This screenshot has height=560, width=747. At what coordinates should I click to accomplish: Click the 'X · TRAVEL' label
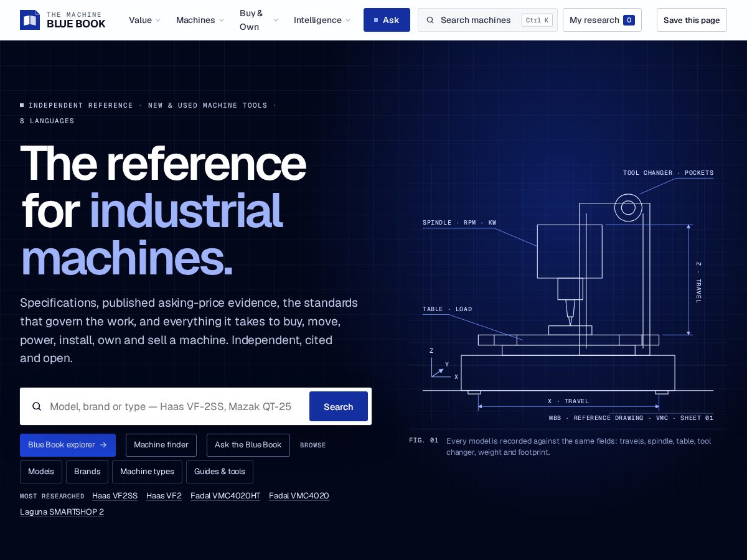tap(568, 401)
